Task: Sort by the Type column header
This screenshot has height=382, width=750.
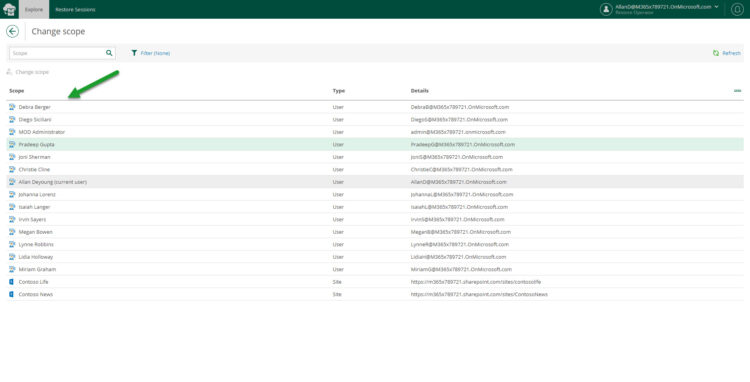Action: tap(339, 91)
